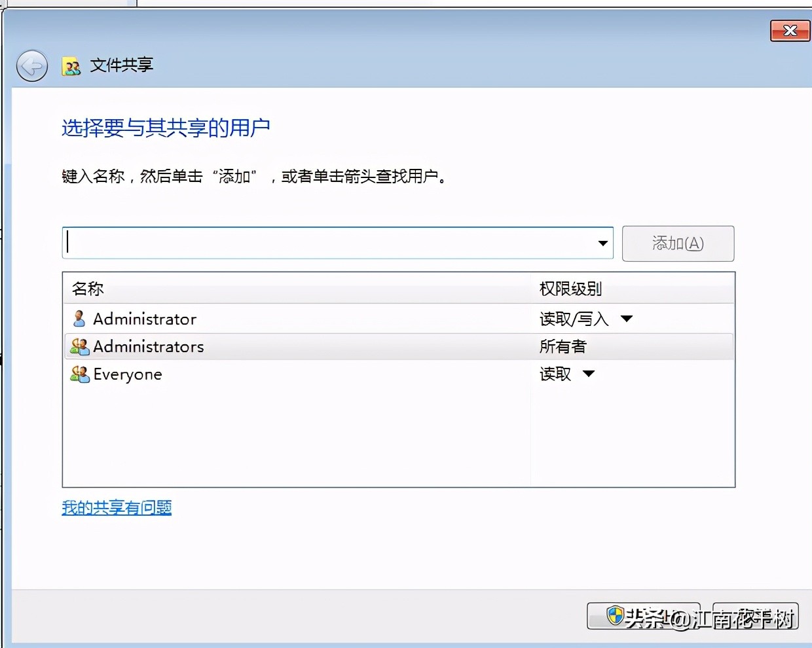This screenshot has width=812, height=648.
Task: Close the 文件共享 dialog
Action: coord(790,31)
